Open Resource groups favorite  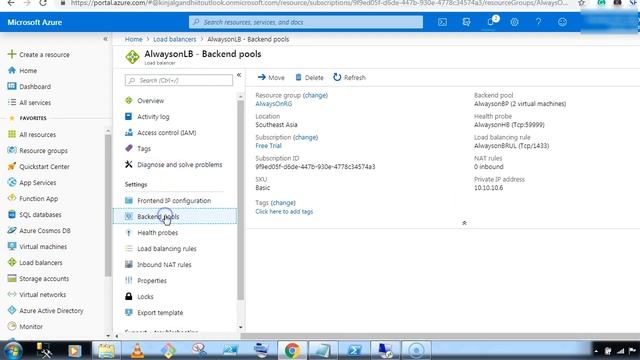pyautogui.click(x=38, y=150)
